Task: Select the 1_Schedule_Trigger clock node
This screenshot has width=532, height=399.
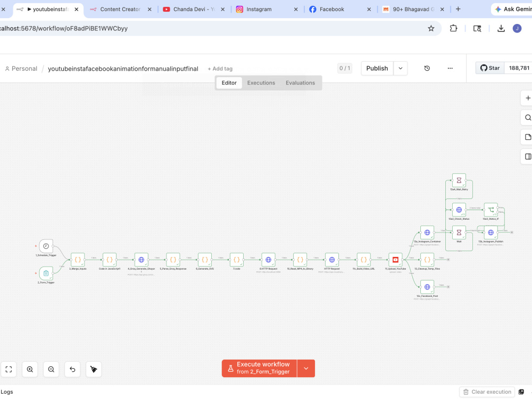Action: click(46, 246)
